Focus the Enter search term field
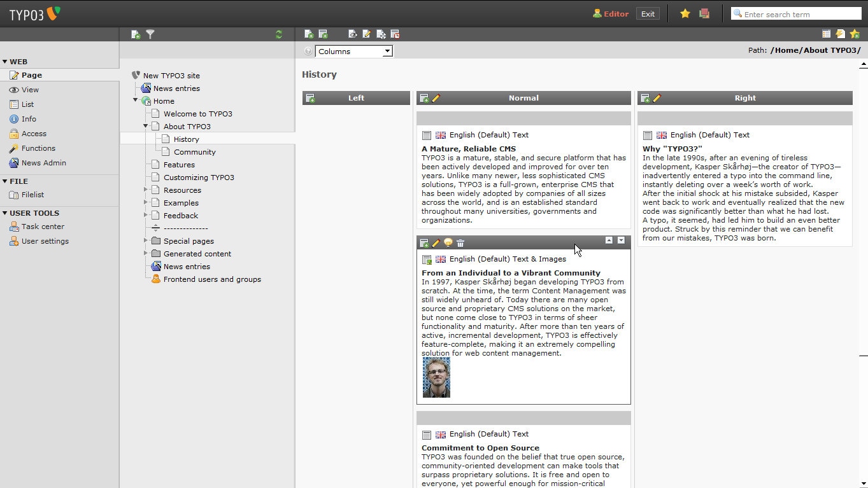Viewport: 868px width, 488px height. click(x=796, y=14)
